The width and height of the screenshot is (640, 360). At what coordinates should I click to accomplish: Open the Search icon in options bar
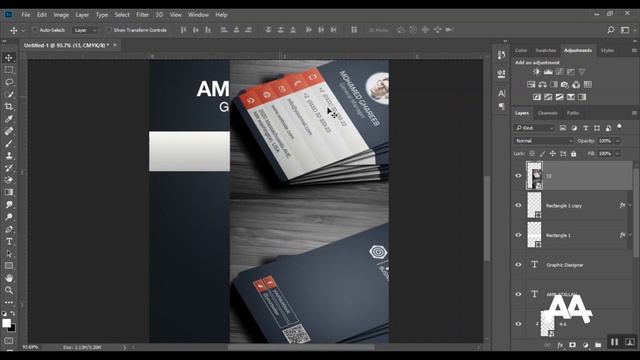point(611,30)
